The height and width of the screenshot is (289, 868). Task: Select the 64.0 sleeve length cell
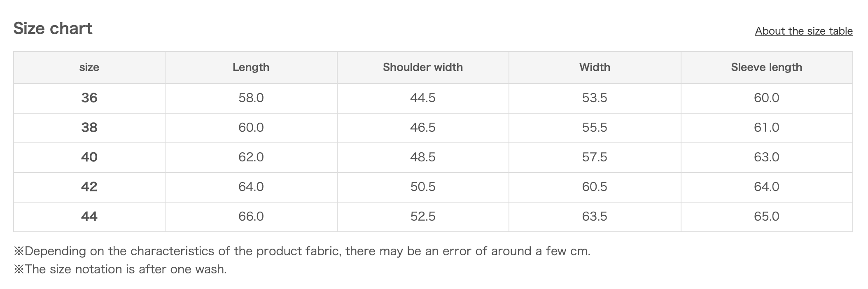[x=766, y=187]
